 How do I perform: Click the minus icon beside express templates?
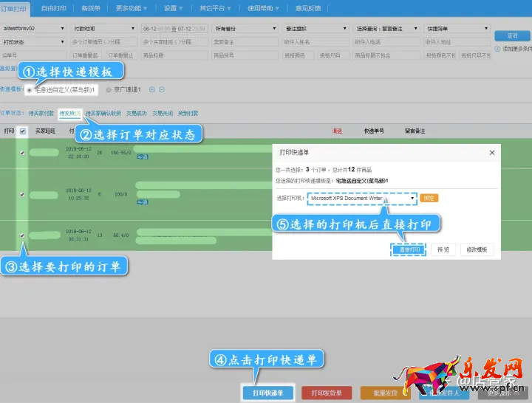point(161,90)
